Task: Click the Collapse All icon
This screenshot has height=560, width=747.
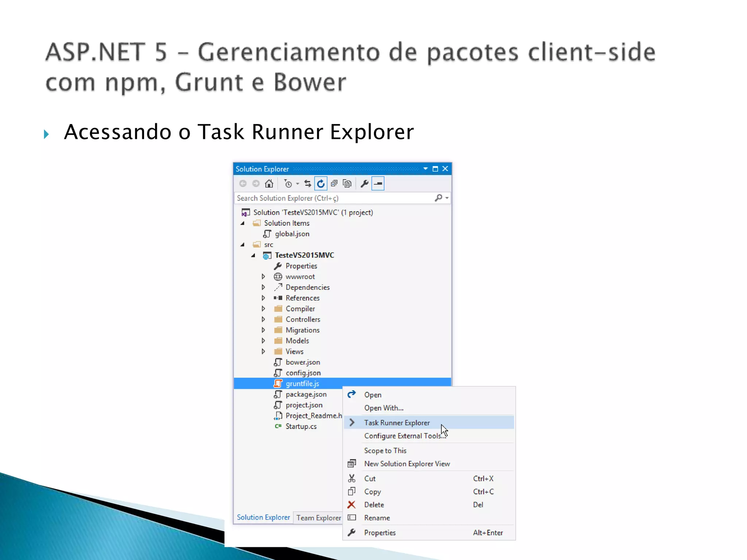Action: (x=334, y=184)
